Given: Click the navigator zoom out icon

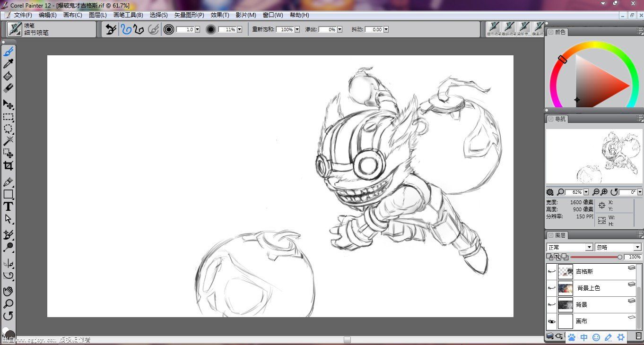Looking at the screenshot, I should coord(596,192).
